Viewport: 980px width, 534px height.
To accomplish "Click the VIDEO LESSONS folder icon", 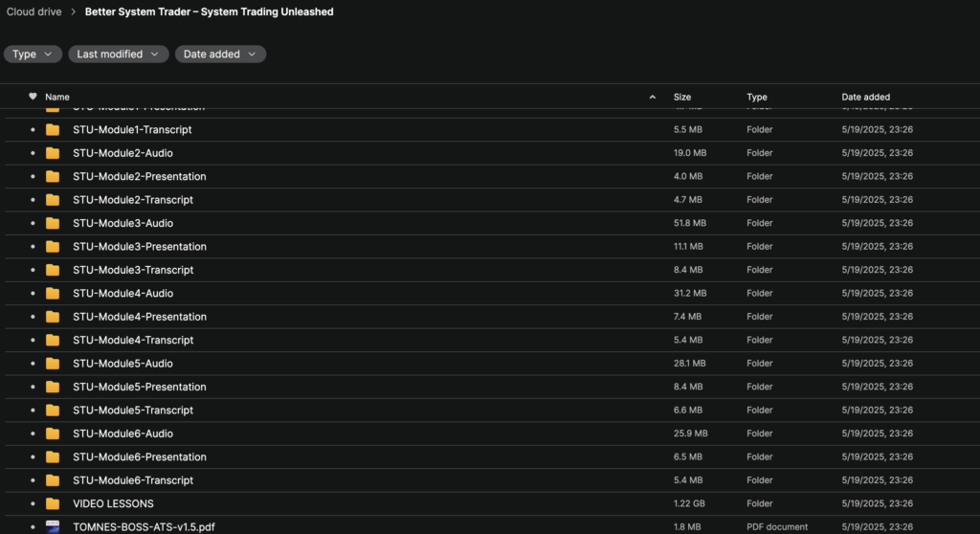I will coord(53,503).
